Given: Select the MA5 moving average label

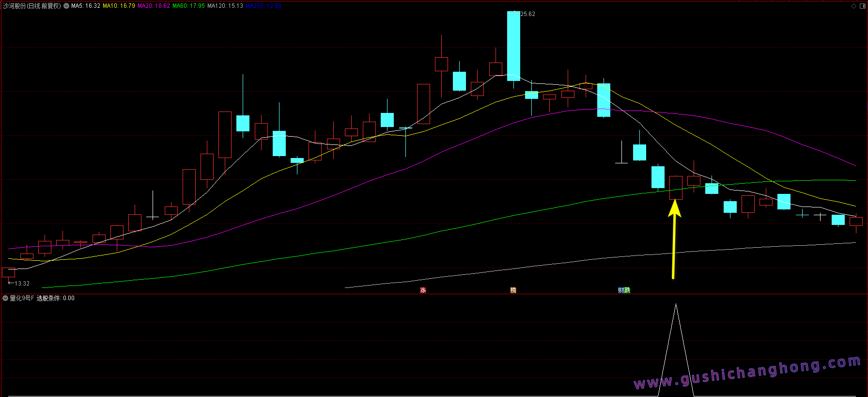Looking at the screenshot, I should click(86, 6).
